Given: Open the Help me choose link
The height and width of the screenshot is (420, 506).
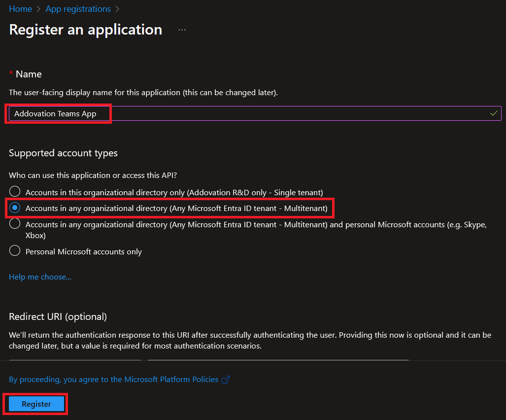Looking at the screenshot, I should (40, 277).
